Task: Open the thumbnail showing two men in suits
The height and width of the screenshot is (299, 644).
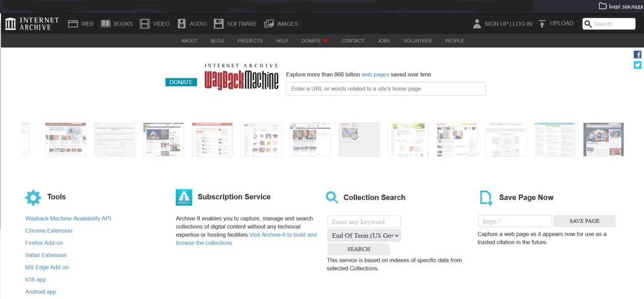Action: pyautogui.click(x=310, y=139)
